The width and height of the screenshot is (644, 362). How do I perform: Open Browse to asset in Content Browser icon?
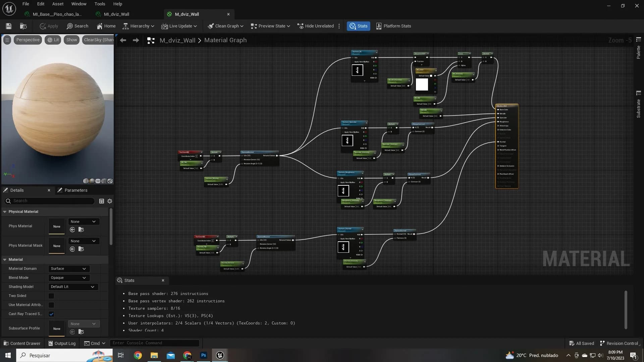tap(23, 26)
